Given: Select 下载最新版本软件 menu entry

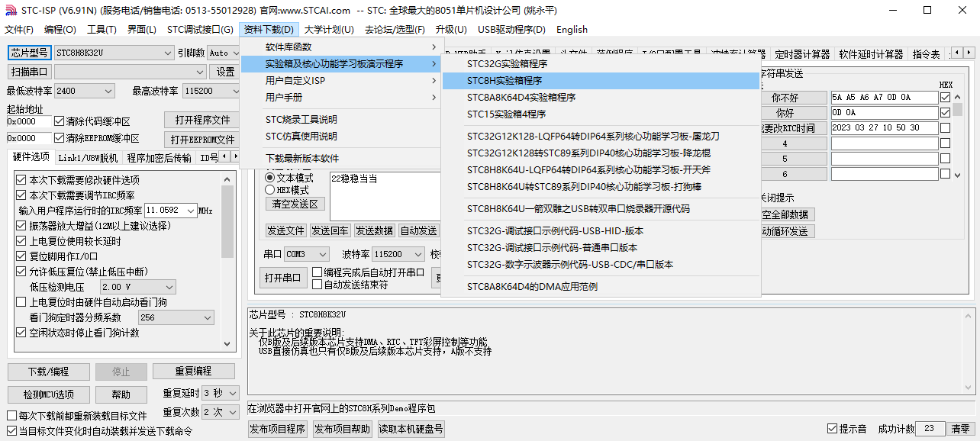Looking at the screenshot, I should click(340, 159).
